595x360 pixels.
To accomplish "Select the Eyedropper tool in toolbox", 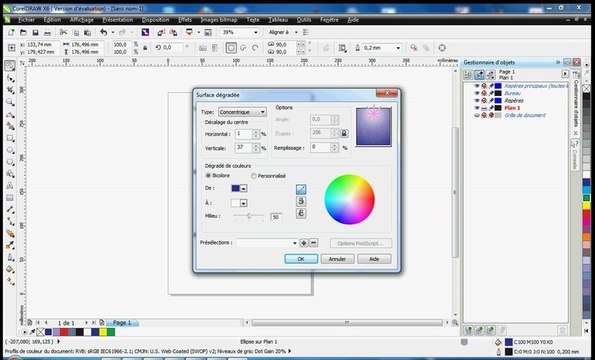I will [x=10, y=245].
